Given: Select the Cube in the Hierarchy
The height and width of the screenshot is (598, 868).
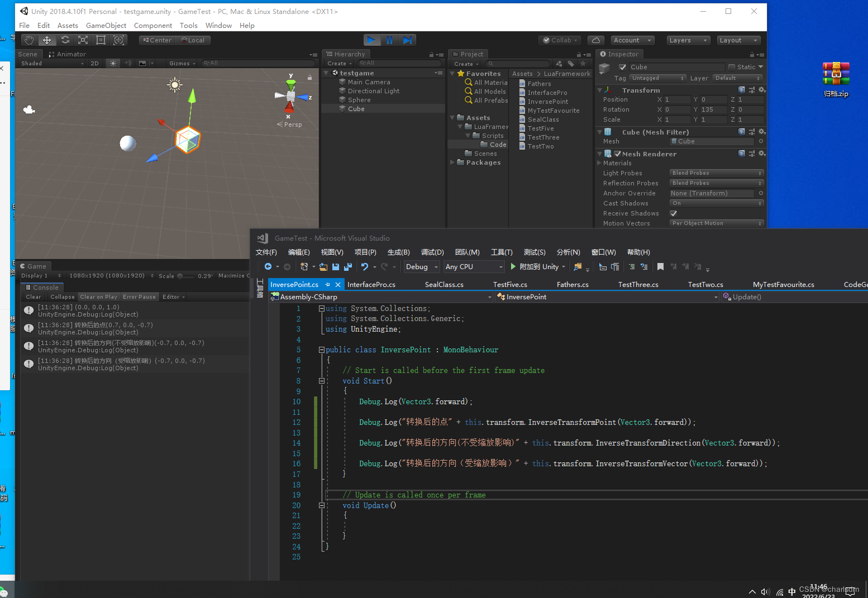Looking at the screenshot, I should click(x=356, y=108).
